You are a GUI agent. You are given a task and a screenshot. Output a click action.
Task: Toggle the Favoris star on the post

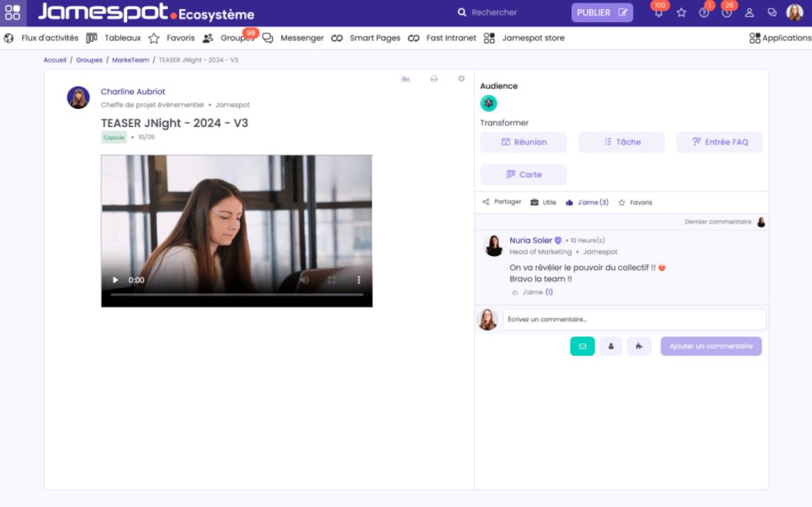tap(635, 202)
